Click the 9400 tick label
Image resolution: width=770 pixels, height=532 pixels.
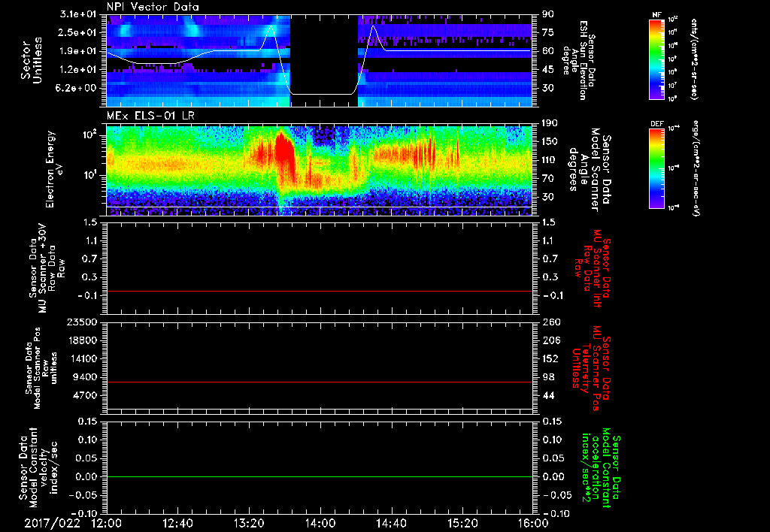[86, 377]
